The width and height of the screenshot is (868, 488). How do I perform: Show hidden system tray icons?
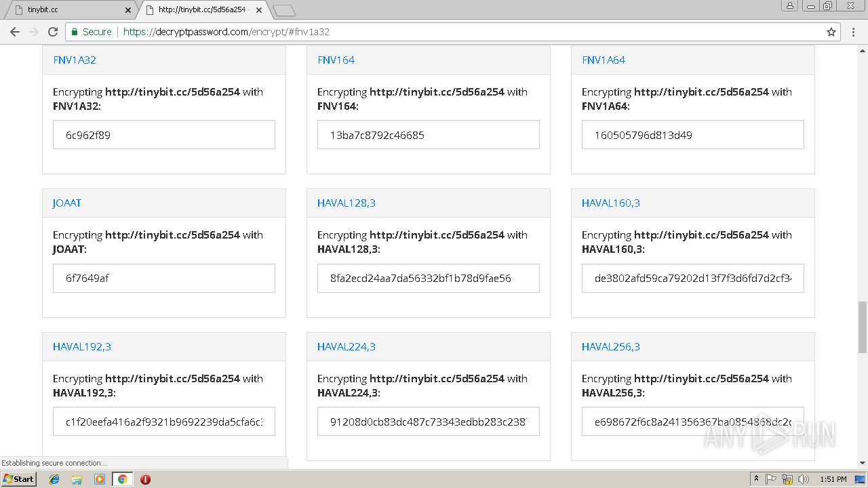tap(757, 479)
